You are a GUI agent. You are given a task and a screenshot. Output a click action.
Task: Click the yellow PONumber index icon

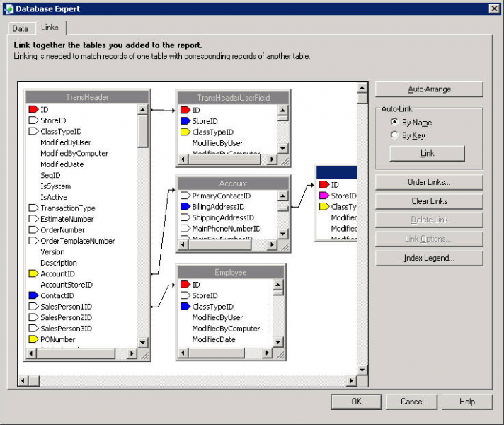coord(33,339)
